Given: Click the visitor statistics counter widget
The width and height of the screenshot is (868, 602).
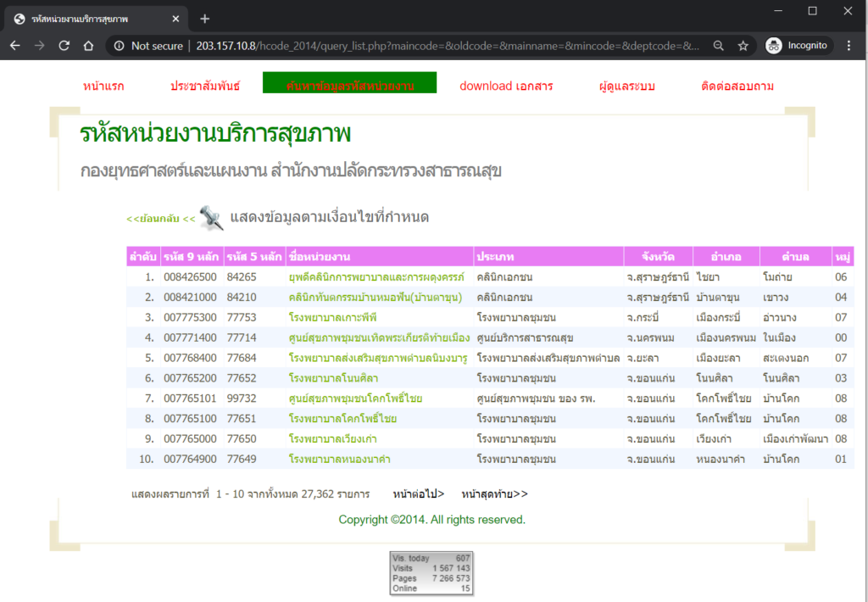Looking at the screenshot, I should (431, 572).
